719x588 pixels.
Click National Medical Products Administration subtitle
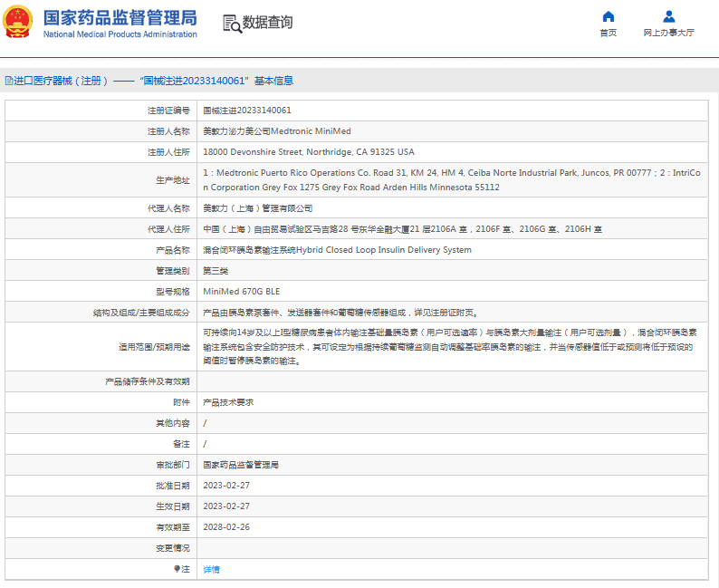click(x=120, y=34)
